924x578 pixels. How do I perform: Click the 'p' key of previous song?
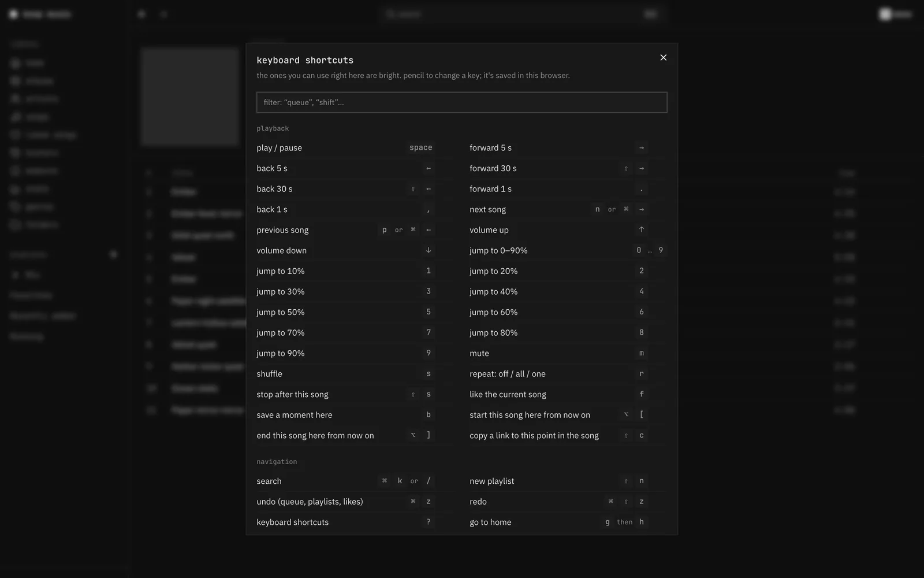point(385,230)
